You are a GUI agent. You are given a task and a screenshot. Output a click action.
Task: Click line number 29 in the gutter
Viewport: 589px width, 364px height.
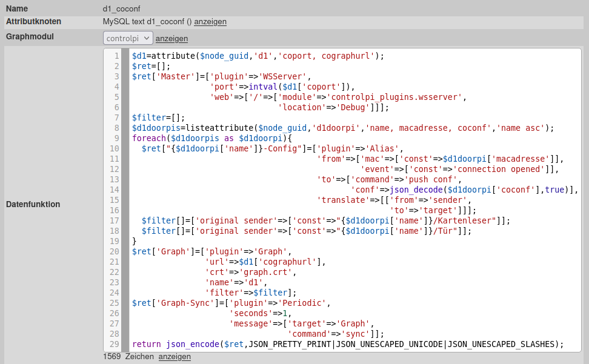pyautogui.click(x=114, y=344)
